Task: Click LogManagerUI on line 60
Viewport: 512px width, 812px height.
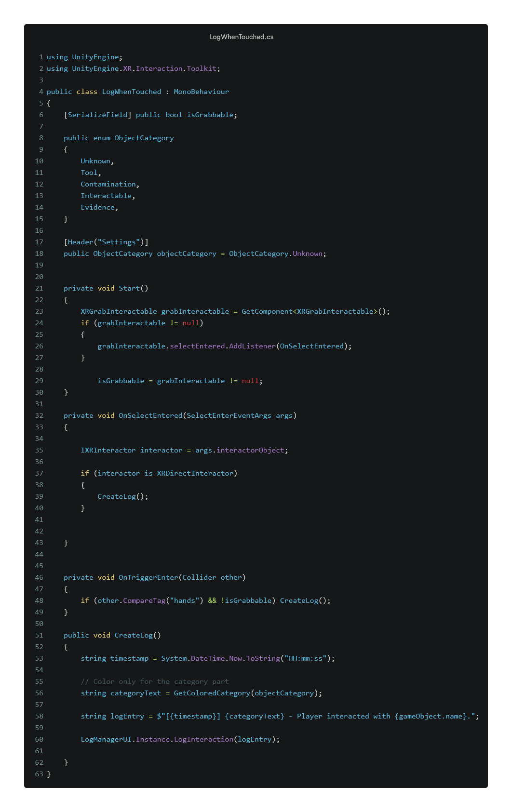Action: pos(106,739)
